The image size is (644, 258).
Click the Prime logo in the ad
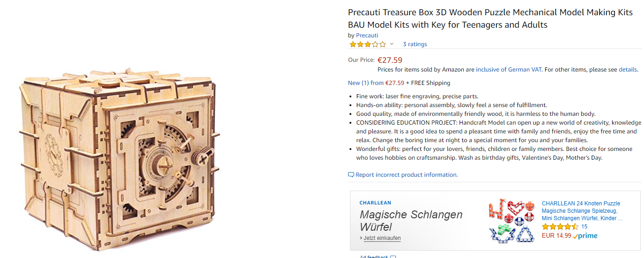(585, 236)
